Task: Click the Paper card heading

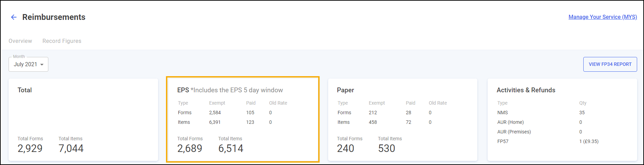Action: pos(345,90)
